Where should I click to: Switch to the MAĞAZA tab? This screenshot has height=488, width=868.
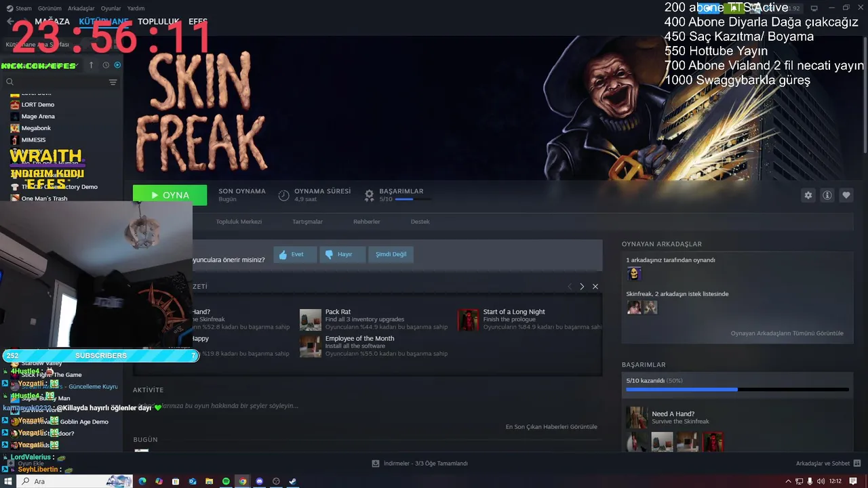point(52,22)
